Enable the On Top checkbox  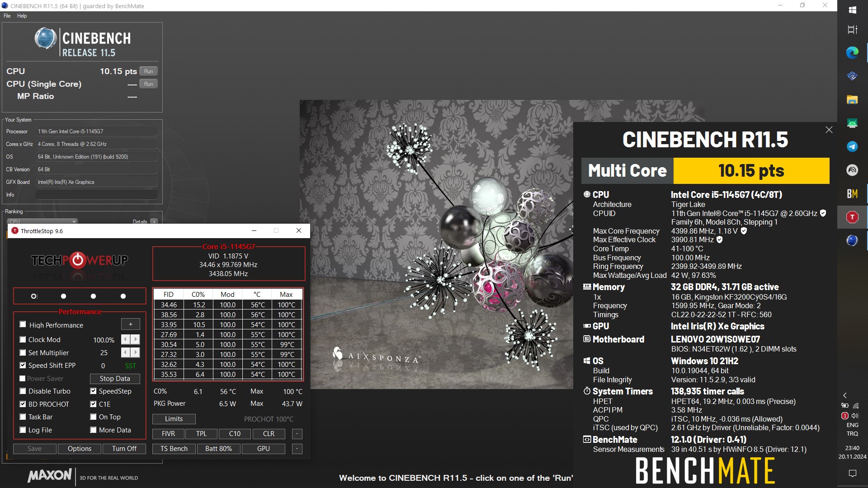(x=93, y=417)
